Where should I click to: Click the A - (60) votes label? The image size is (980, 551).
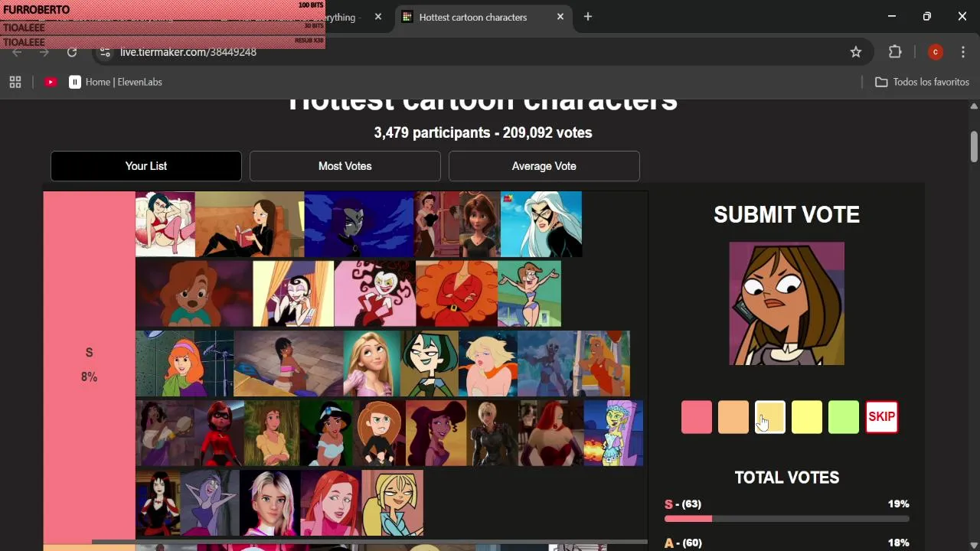point(683,543)
